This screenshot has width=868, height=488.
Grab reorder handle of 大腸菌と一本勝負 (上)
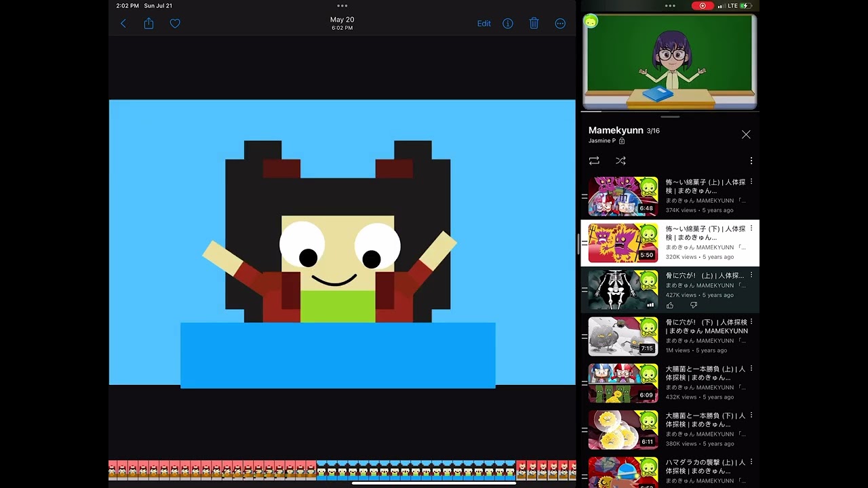point(585,384)
